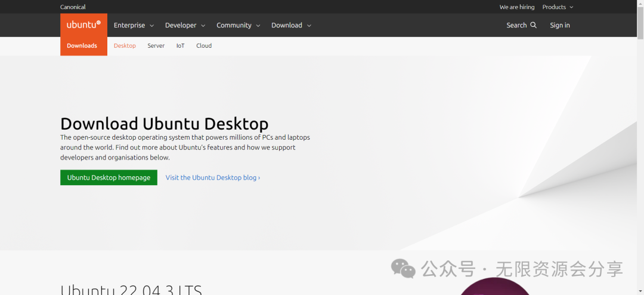Click the Canonical link
The image size is (644, 295).
73,7
